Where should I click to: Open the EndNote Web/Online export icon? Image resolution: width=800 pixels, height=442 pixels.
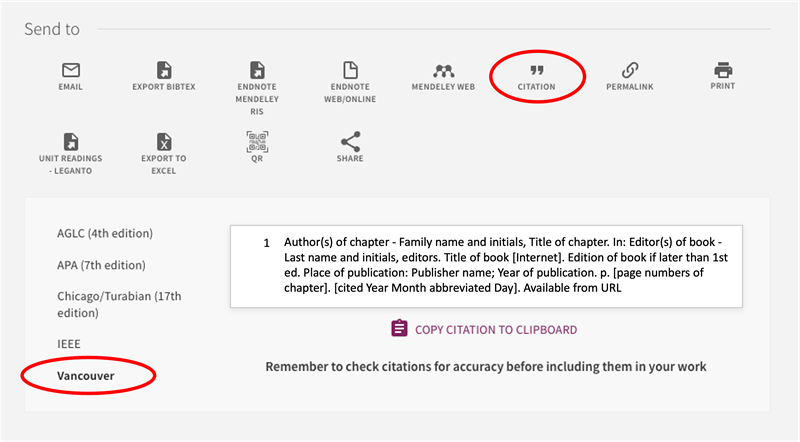[350, 70]
